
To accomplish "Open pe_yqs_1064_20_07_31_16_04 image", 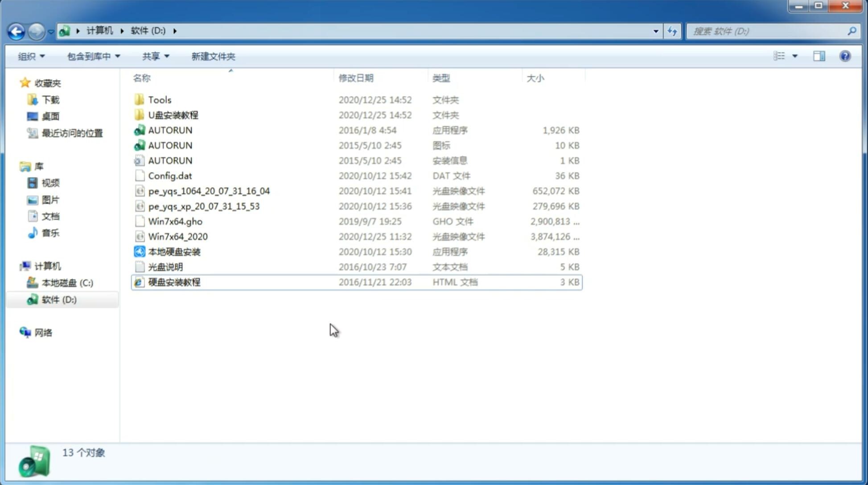I will click(209, 190).
